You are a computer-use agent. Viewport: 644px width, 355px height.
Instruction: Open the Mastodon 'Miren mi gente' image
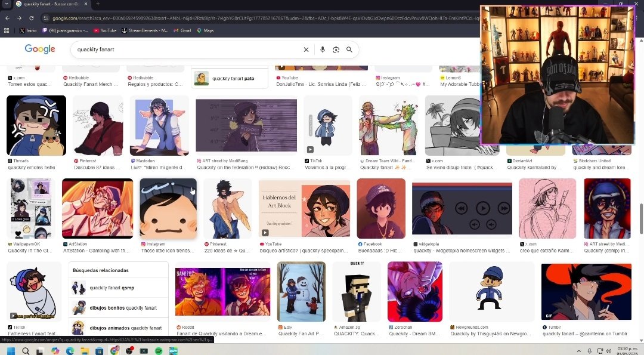[x=159, y=125]
